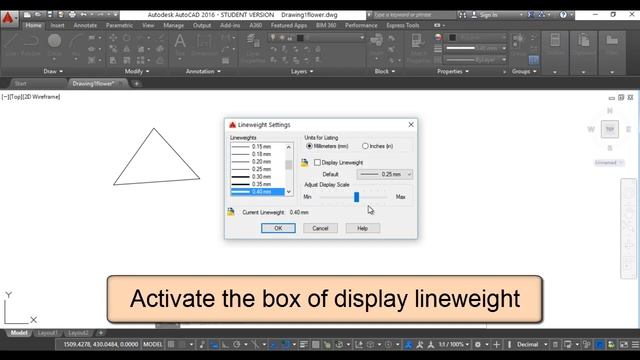Select 0.30 mm in the Lineweights list

click(x=257, y=177)
